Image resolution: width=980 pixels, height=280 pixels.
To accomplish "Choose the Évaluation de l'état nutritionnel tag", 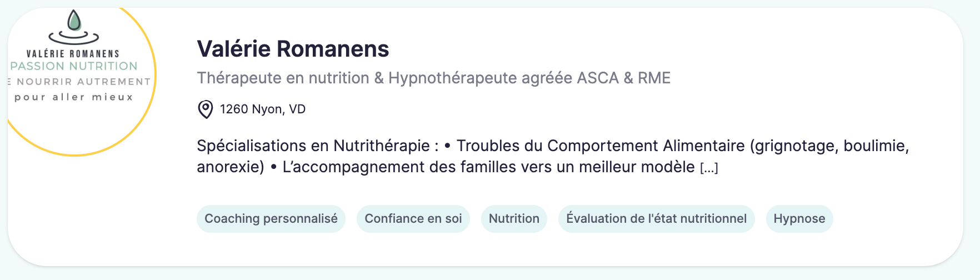I will 656,219.
